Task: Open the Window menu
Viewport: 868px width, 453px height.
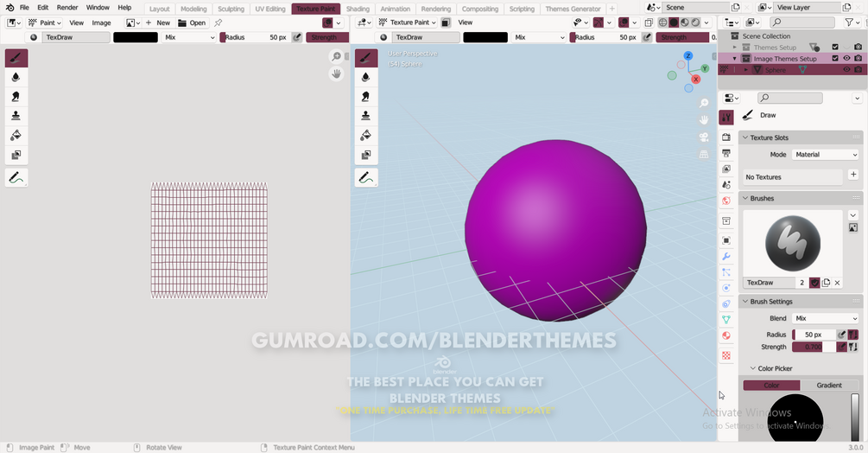Action: tap(98, 8)
